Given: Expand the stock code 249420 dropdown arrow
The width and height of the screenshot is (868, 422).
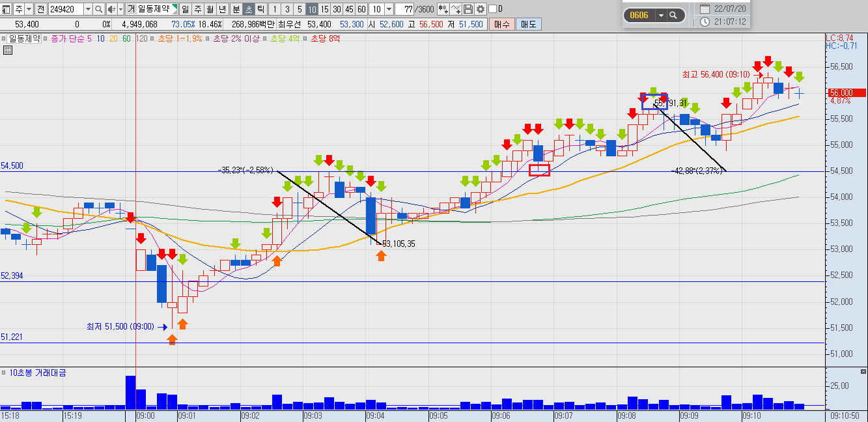Looking at the screenshot, I should click(87, 9).
